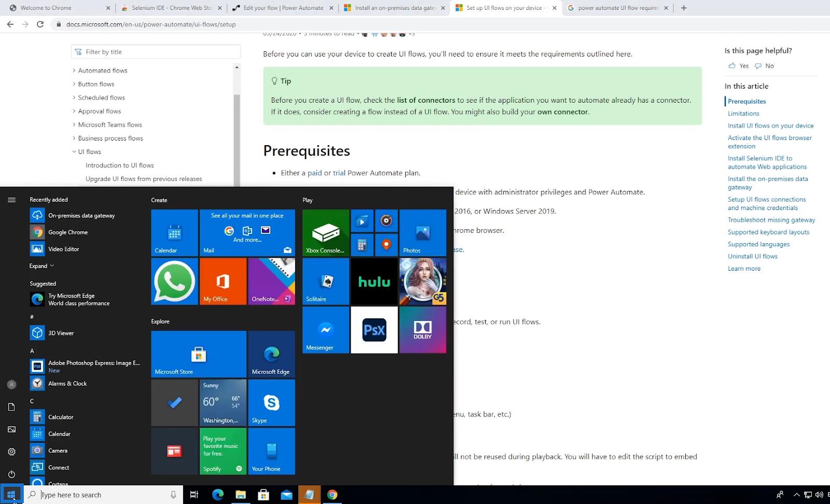The image size is (830, 504).
Task: Open a new Chrome tab
Action: [684, 8]
